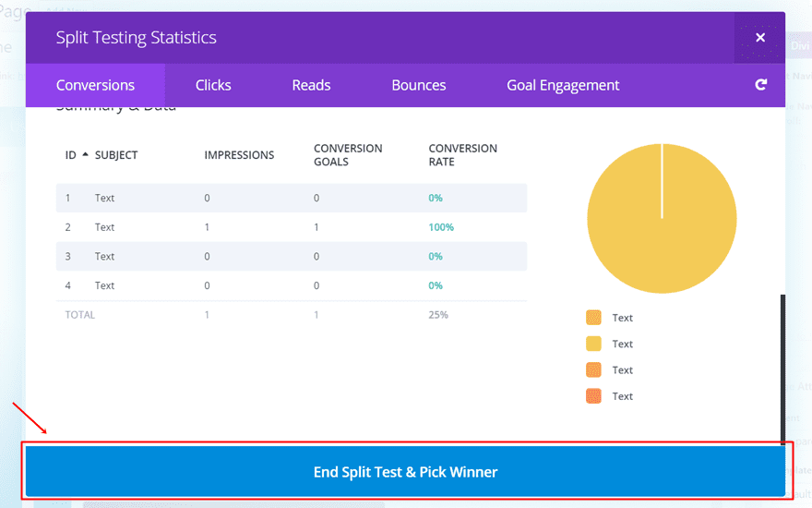Click the dialog's vertical scrollbar
Screen dimensions: 812x508
[782, 369]
